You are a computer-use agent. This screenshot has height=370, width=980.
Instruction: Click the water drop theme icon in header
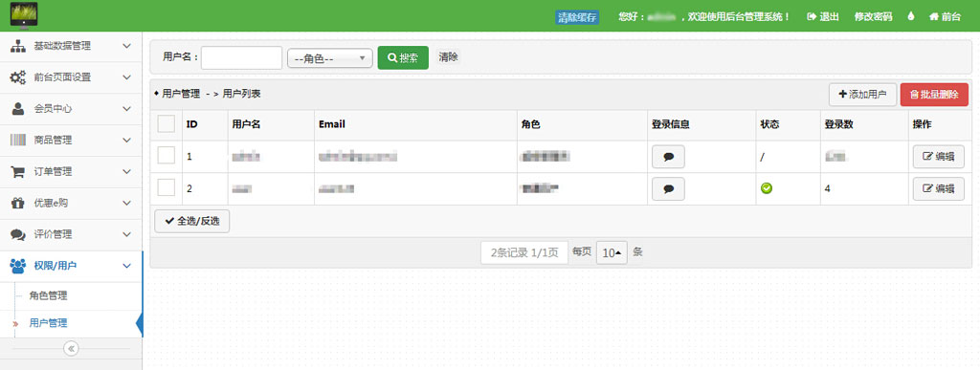tap(911, 16)
